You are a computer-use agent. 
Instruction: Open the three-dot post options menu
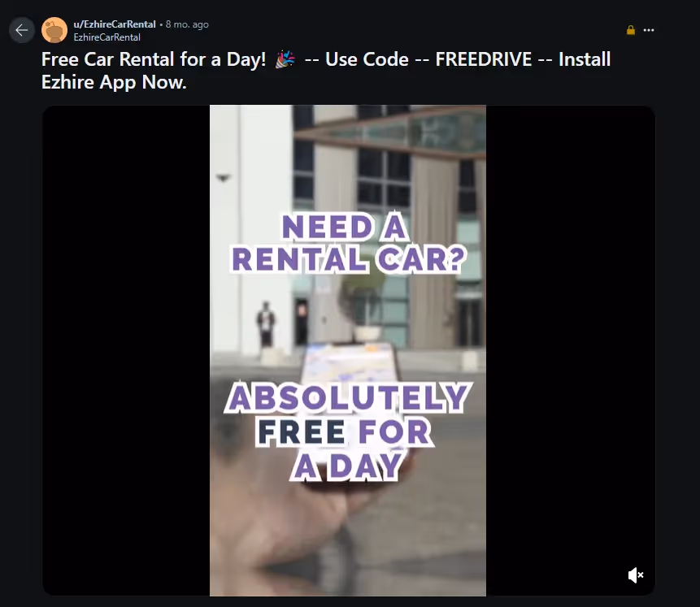[x=648, y=30]
